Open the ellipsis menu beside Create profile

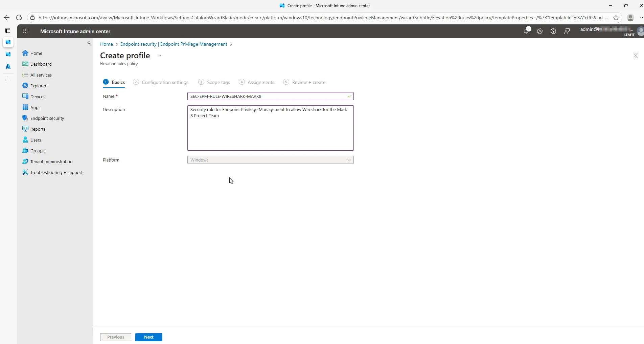coord(161,56)
